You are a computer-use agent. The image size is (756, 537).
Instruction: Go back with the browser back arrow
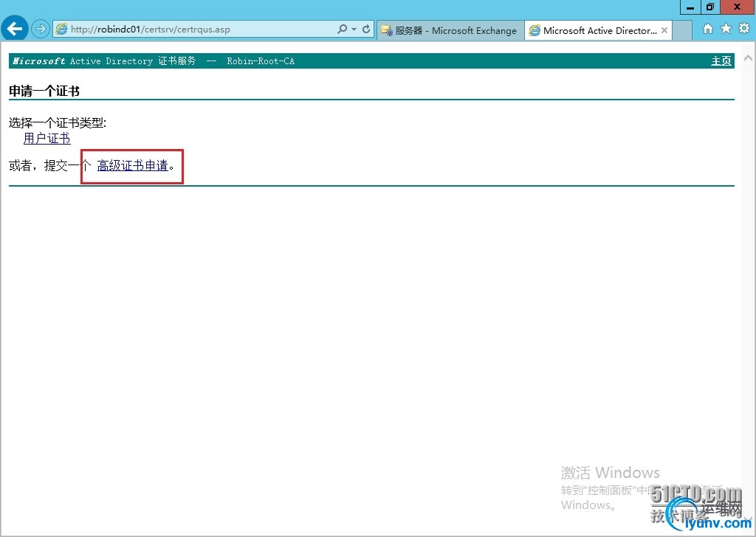(x=15, y=29)
